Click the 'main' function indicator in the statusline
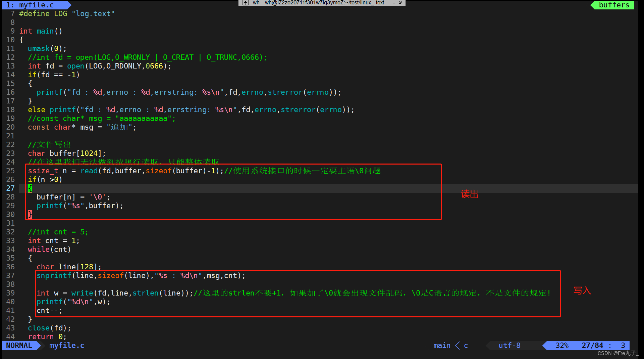Screen dimensions: 644x359 [x=442, y=345]
